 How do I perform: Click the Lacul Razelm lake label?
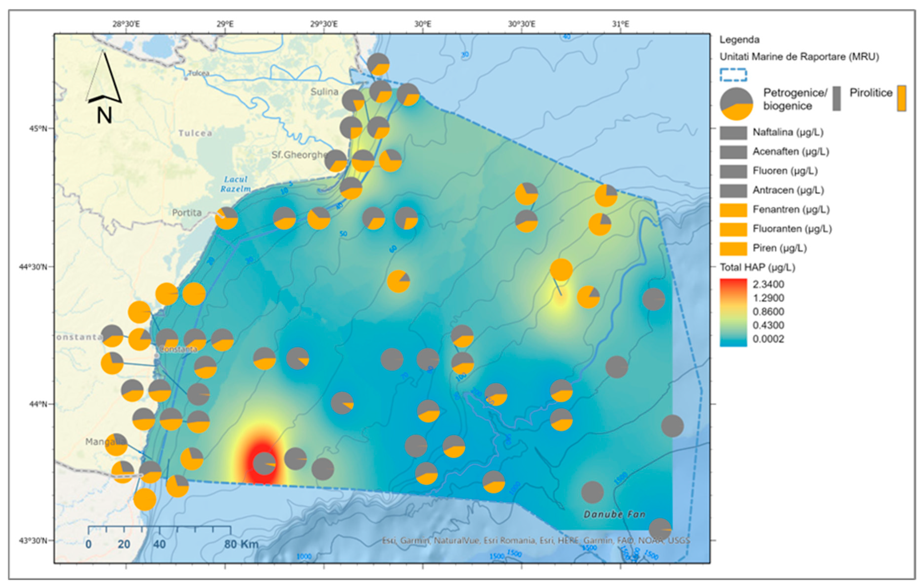coord(235,184)
